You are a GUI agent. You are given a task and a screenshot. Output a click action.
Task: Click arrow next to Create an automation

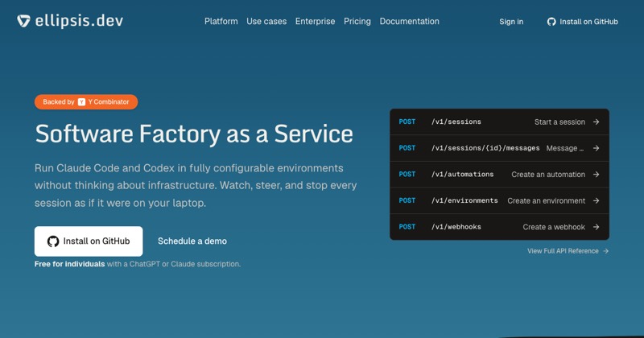tap(596, 175)
